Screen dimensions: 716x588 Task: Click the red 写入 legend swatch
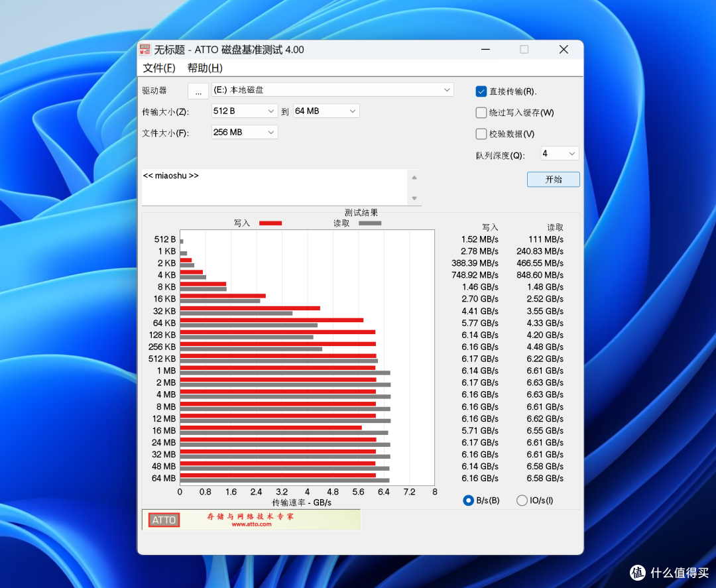(x=270, y=223)
